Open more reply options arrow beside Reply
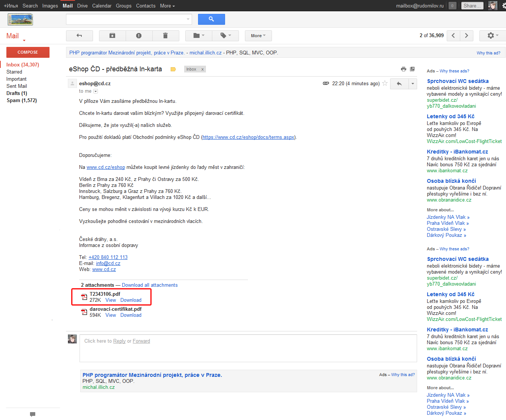 [413, 84]
